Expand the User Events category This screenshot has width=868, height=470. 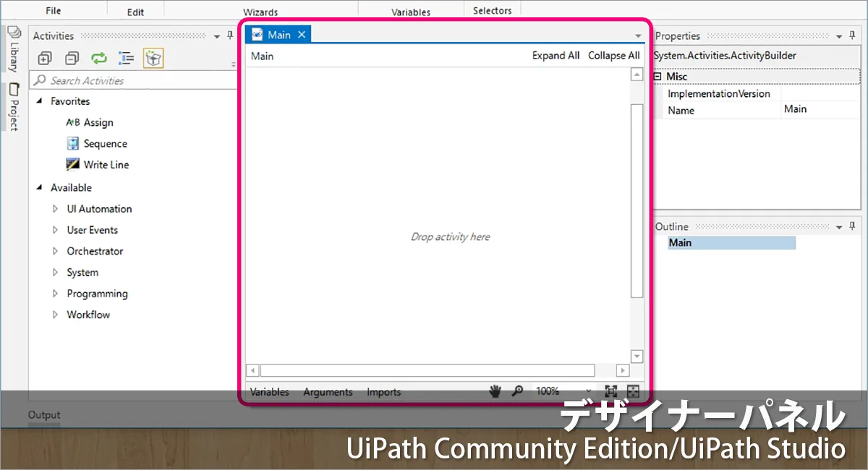pos(55,230)
